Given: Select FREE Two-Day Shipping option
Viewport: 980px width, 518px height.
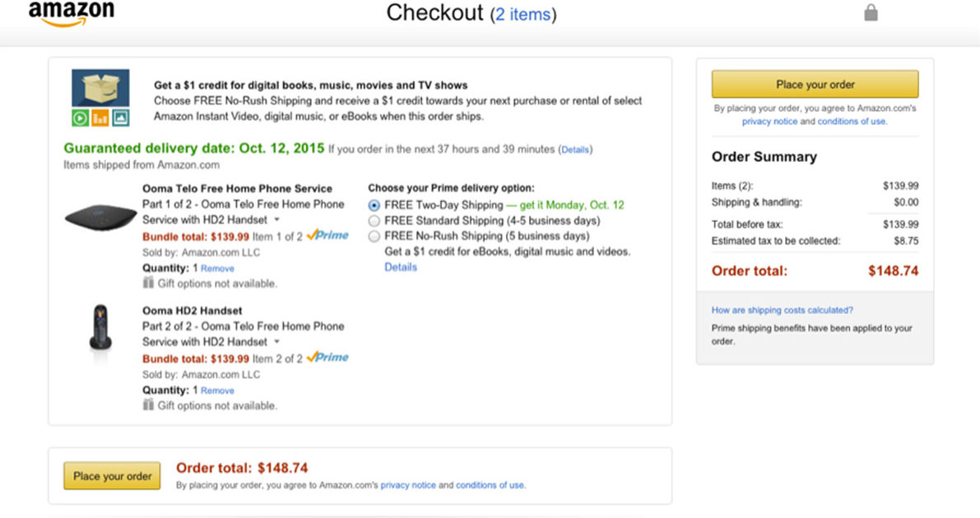Looking at the screenshot, I should coord(374,206).
